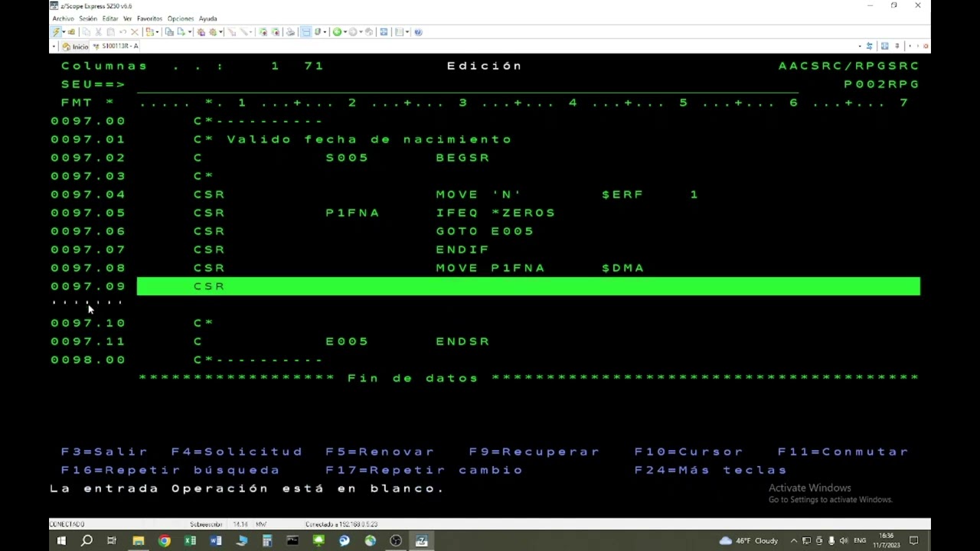Click the SEU==> command input line

[467, 84]
